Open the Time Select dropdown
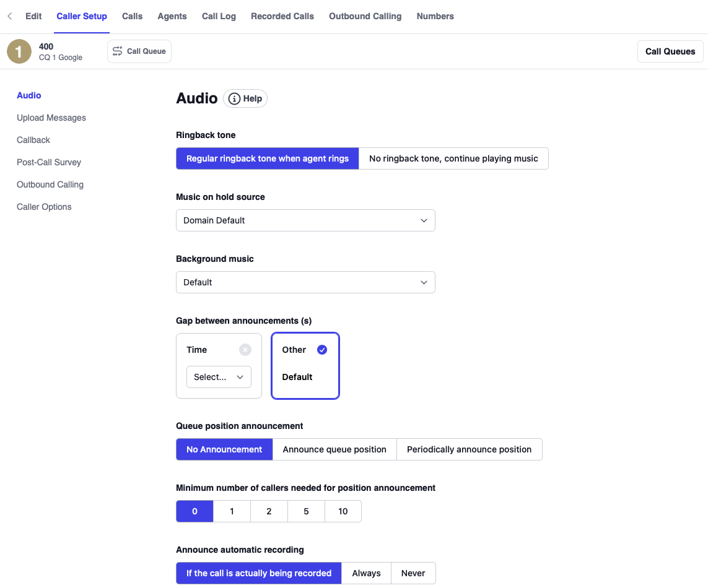 click(219, 377)
